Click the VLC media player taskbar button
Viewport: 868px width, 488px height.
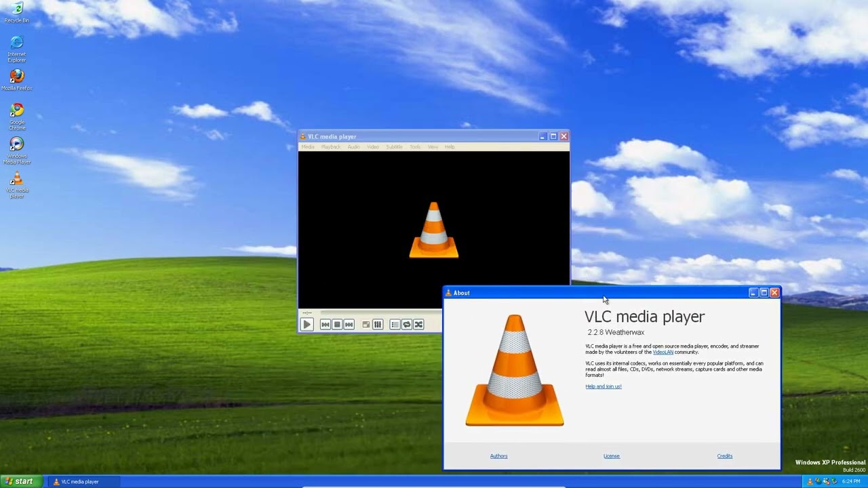83,482
